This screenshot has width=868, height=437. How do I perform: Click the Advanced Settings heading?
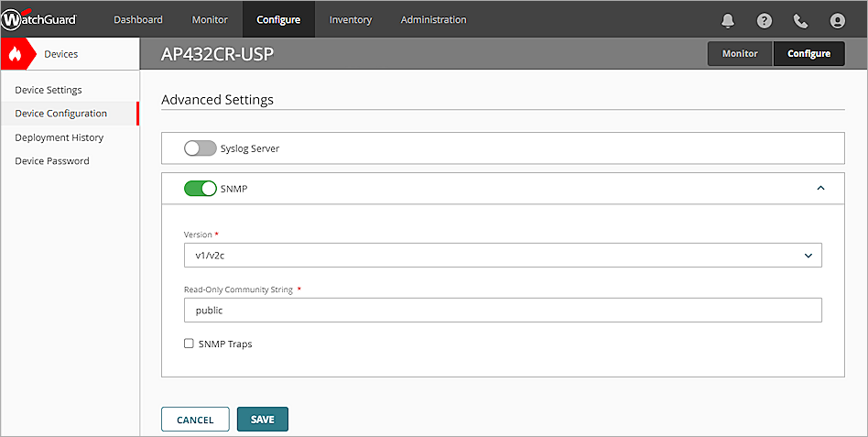(x=218, y=100)
